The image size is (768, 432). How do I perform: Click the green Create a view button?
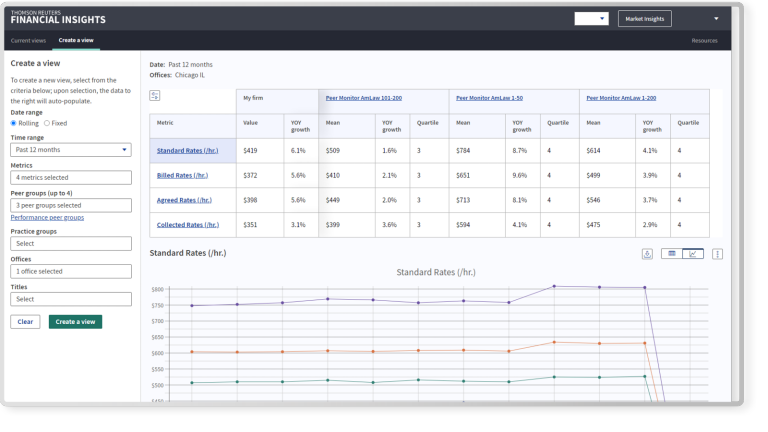click(x=75, y=322)
